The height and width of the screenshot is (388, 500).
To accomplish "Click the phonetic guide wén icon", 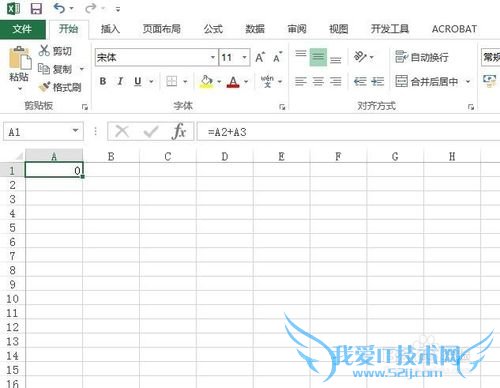I will [x=267, y=81].
